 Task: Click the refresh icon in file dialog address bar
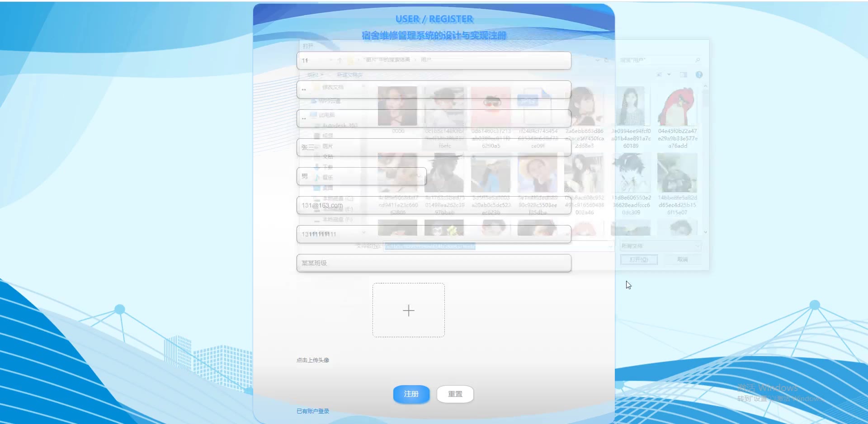tap(607, 60)
